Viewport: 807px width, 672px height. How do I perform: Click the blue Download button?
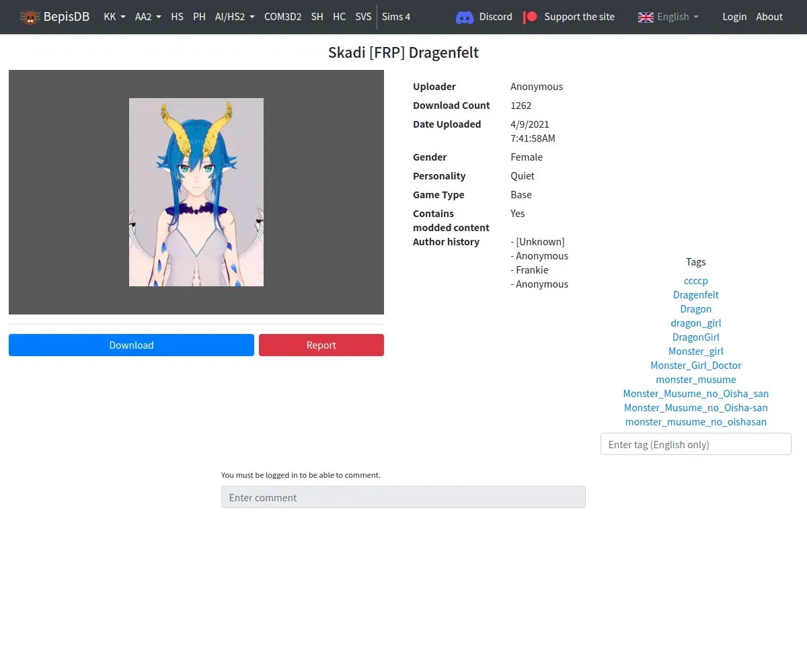(x=131, y=345)
